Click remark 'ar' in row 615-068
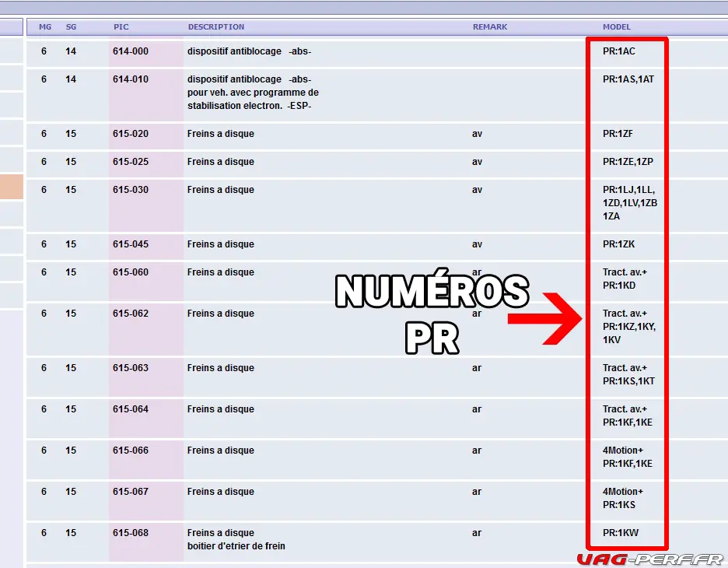 (476, 533)
